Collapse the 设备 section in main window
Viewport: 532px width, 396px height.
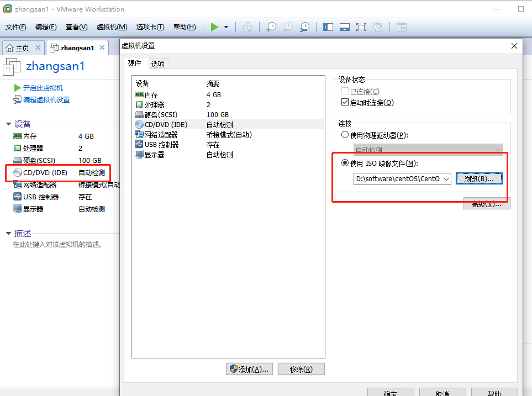click(x=9, y=124)
